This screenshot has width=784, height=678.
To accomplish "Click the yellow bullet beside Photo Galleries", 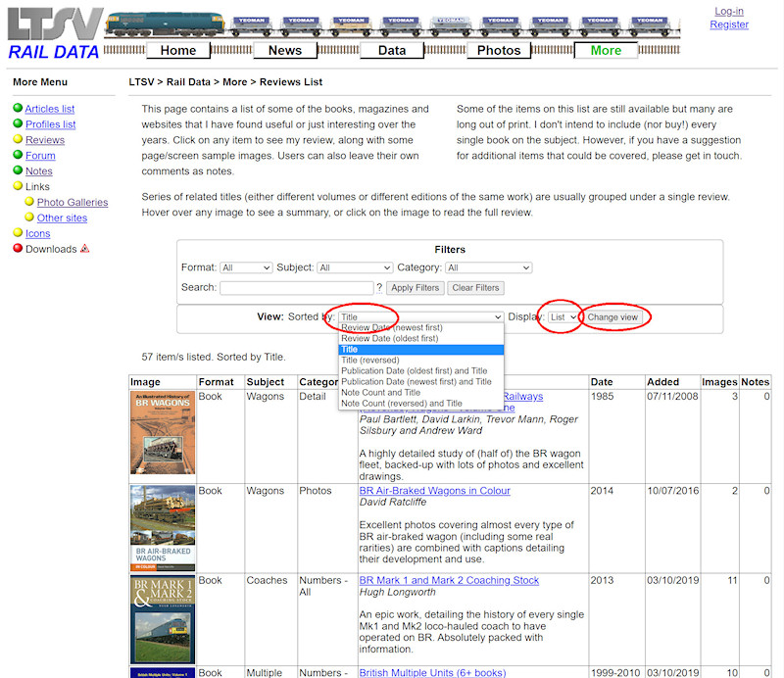I will [x=29, y=202].
